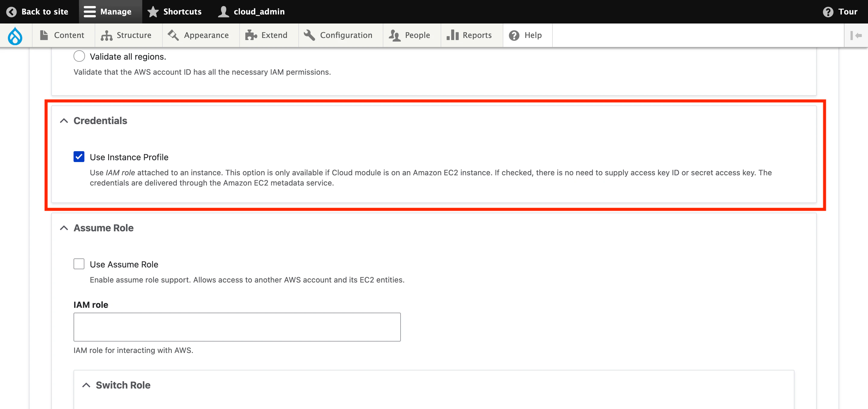Click the Credentials heading text
This screenshot has height=409, width=868.
(x=100, y=120)
